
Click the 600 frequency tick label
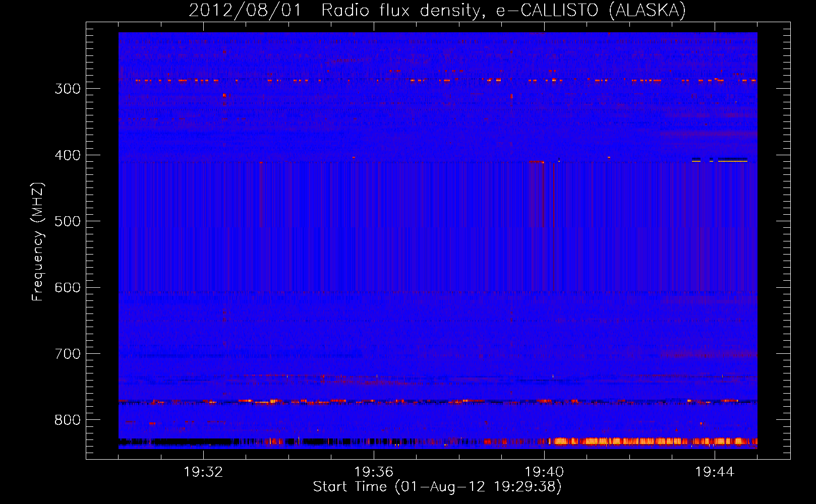pos(68,288)
